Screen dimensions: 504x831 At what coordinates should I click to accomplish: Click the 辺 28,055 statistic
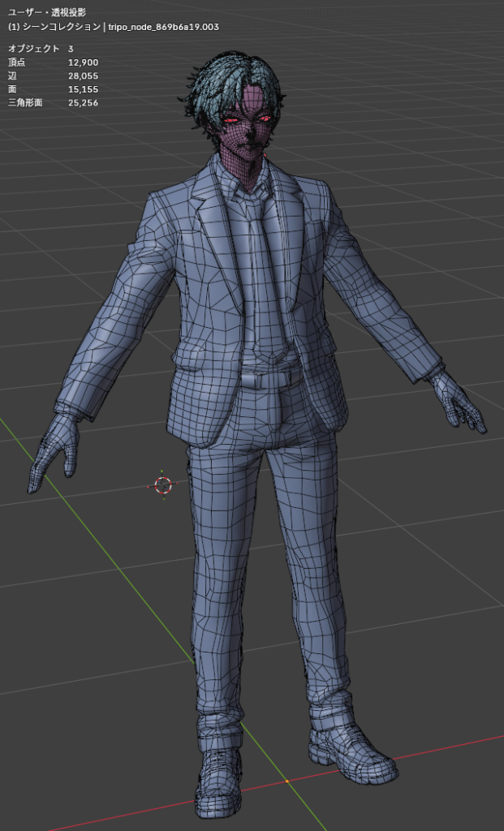click(53, 76)
